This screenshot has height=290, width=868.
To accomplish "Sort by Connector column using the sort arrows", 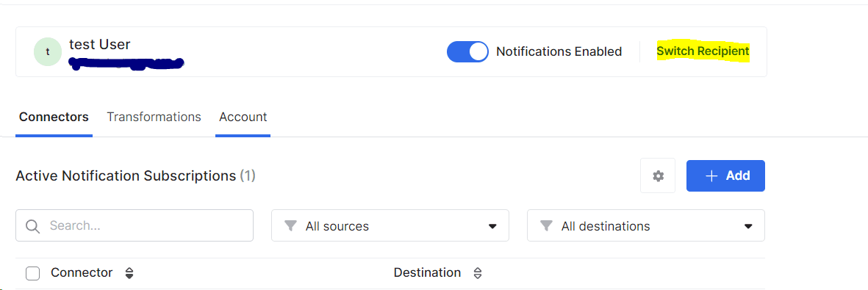I will pos(129,273).
